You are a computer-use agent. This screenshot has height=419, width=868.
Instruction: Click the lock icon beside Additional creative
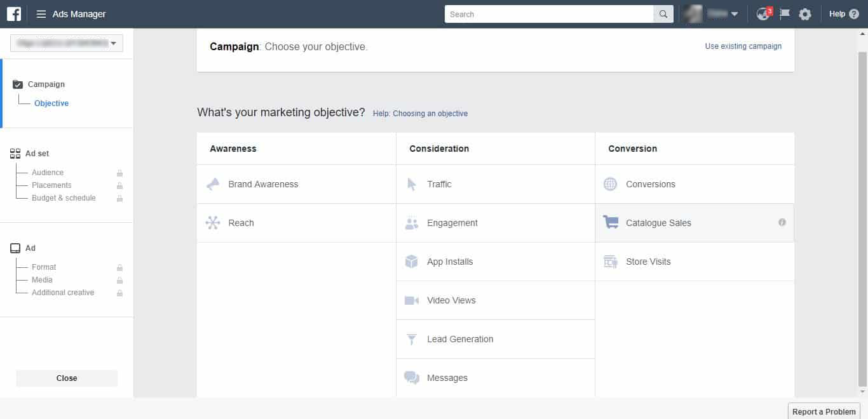tap(119, 293)
